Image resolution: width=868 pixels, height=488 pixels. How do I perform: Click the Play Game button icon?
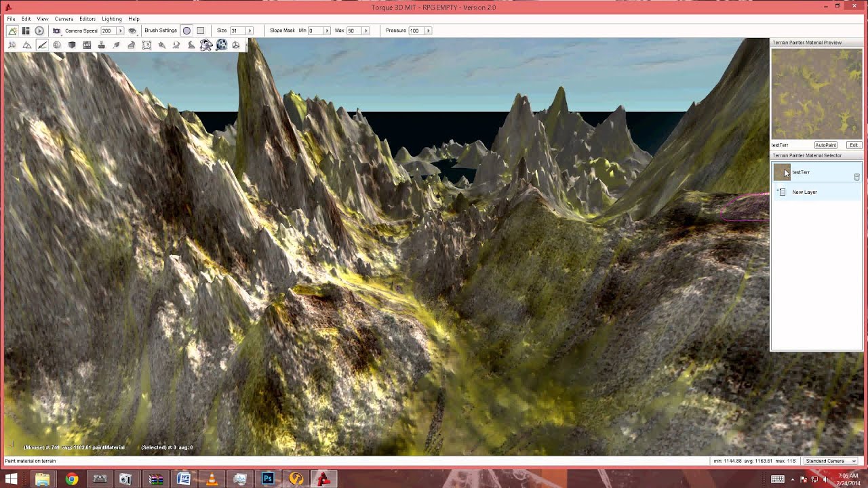tap(39, 30)
